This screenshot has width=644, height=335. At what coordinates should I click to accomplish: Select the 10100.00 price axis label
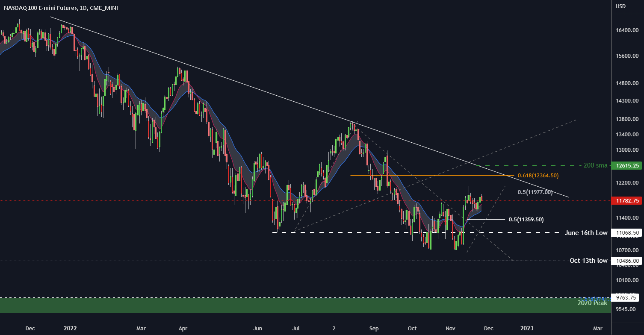(x=627, y=280)
